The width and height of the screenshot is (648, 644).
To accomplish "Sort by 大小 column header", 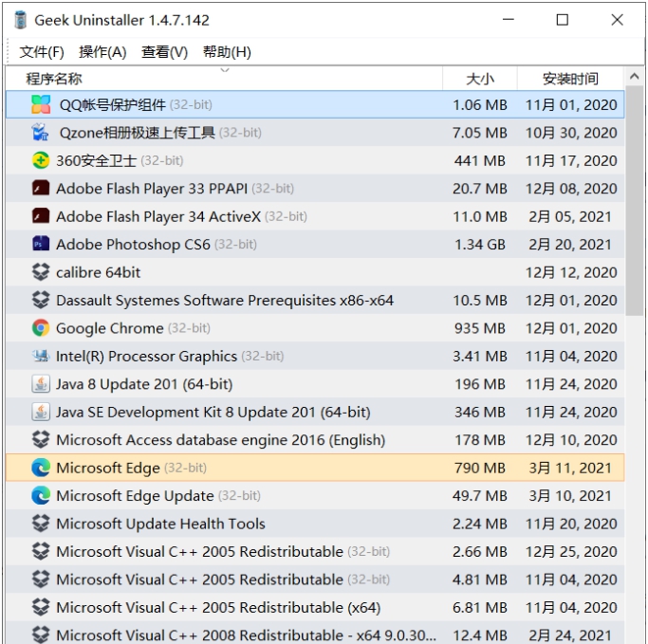I will pyautogui.click(x=480, y=78).
